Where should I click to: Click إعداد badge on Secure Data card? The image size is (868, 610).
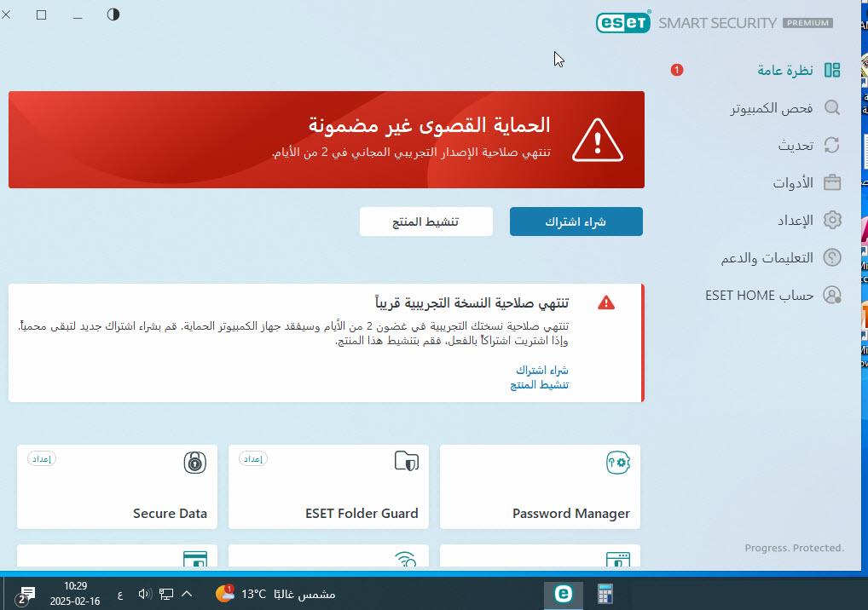[42, 459]
